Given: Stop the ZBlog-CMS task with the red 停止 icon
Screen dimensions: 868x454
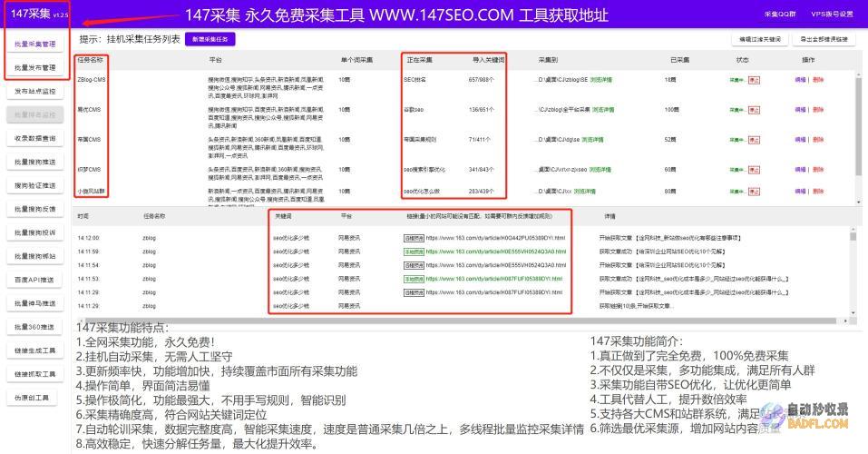Looking at the screenshot, I should (754, 80).
